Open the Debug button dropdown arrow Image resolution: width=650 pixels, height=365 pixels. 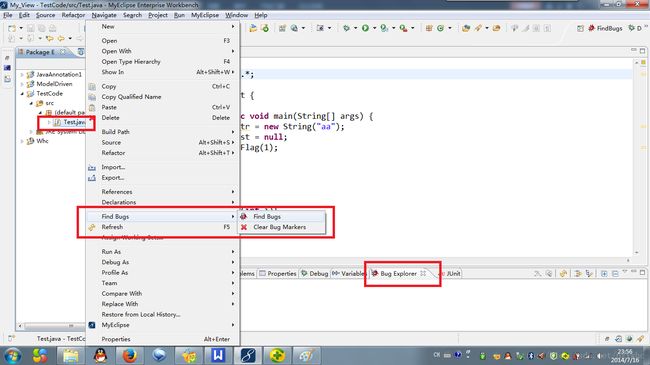click(355, 28)
